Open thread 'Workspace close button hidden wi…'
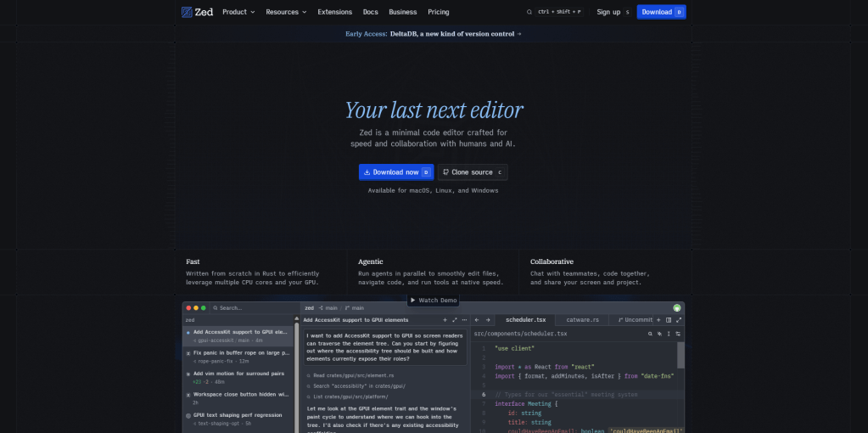The height and width of the screenshot is (433, 868). coord(238,399)
